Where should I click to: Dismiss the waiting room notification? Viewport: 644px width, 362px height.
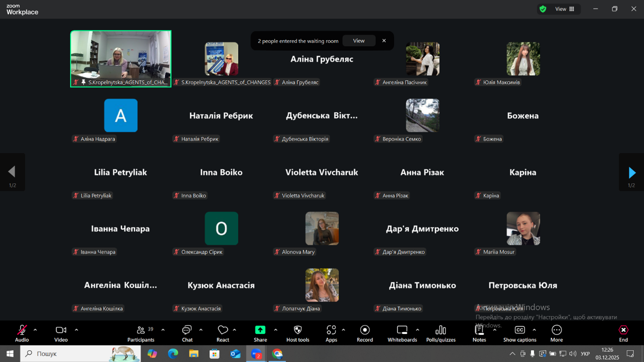point(384,41)
